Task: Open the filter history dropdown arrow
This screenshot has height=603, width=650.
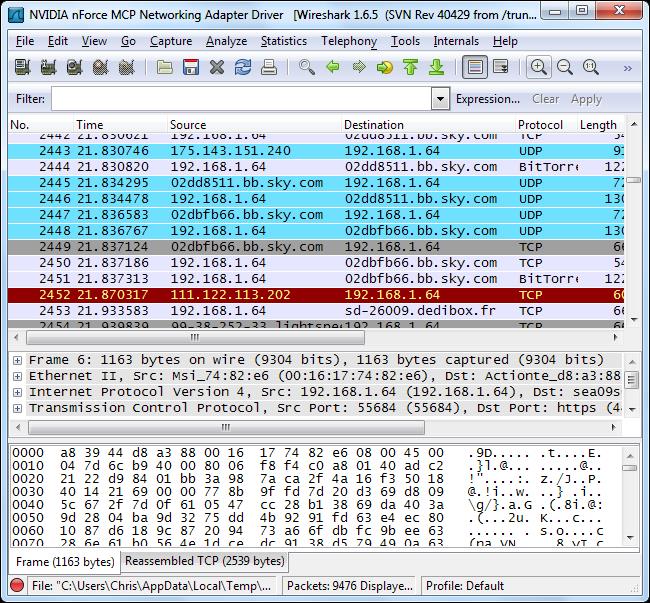Action: coord(440,99)
